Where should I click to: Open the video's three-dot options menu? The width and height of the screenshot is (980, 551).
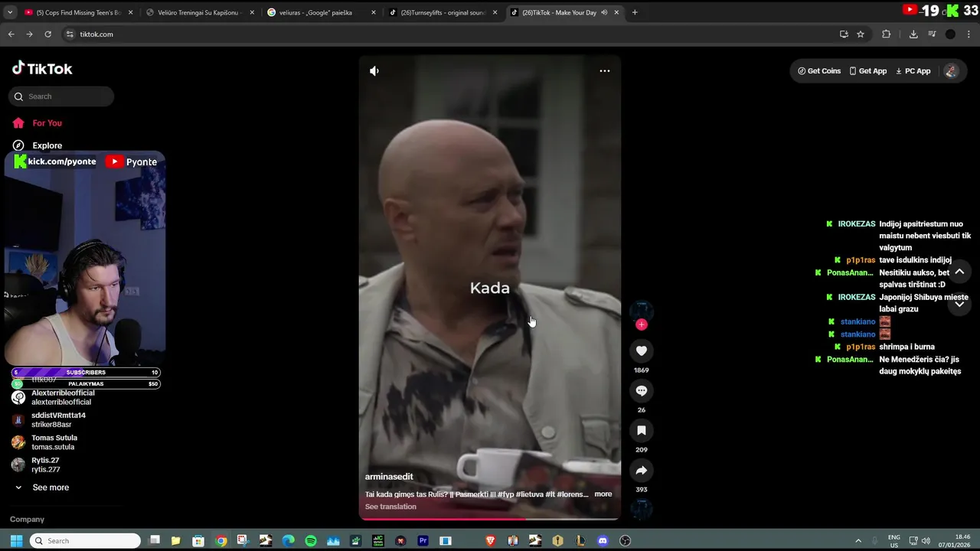click(605, 70)
